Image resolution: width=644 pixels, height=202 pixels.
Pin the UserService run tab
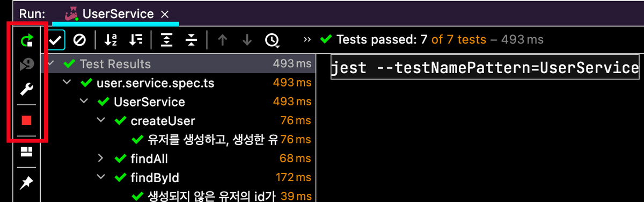tap(26, 183)
